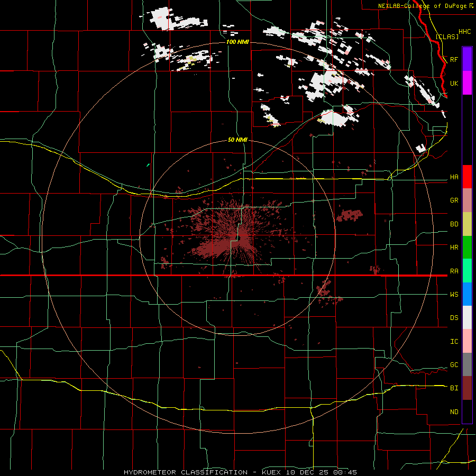Click the purple RF legend swatch
This screenshot has height=476, width=476.
[467, 59]
